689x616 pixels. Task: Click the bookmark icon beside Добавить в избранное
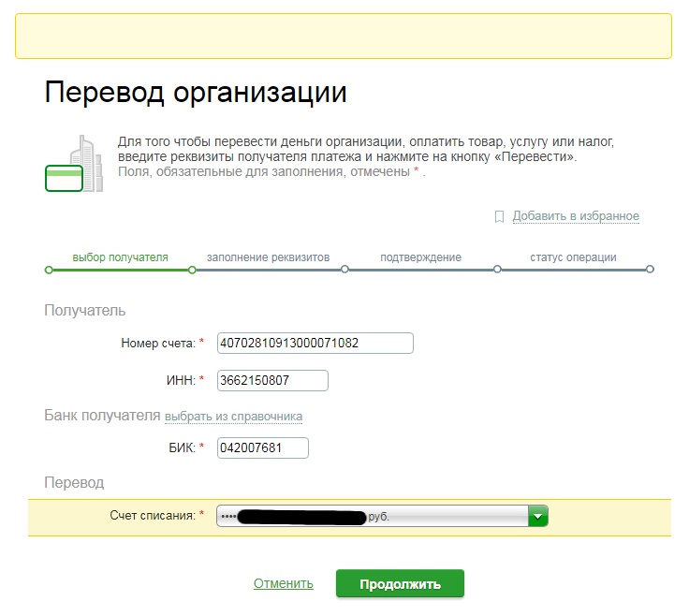point(499,216)
